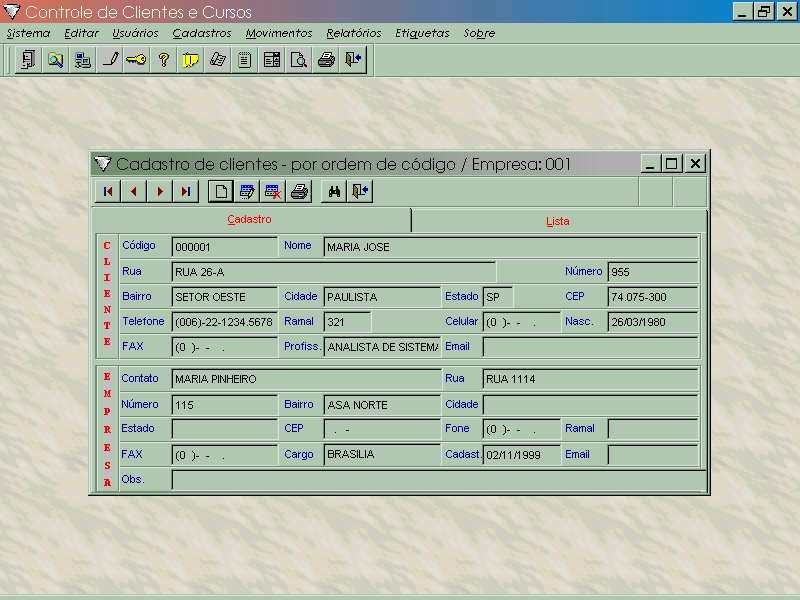Go to the first client record
Viewport: 800px width, 600px height.
107,192
